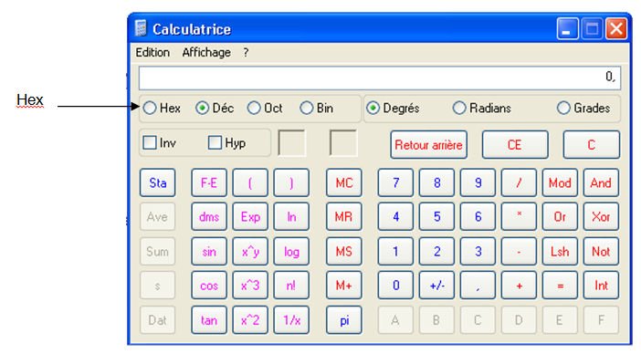
Task: Compute natural log with ln
Action: point(291,216)
